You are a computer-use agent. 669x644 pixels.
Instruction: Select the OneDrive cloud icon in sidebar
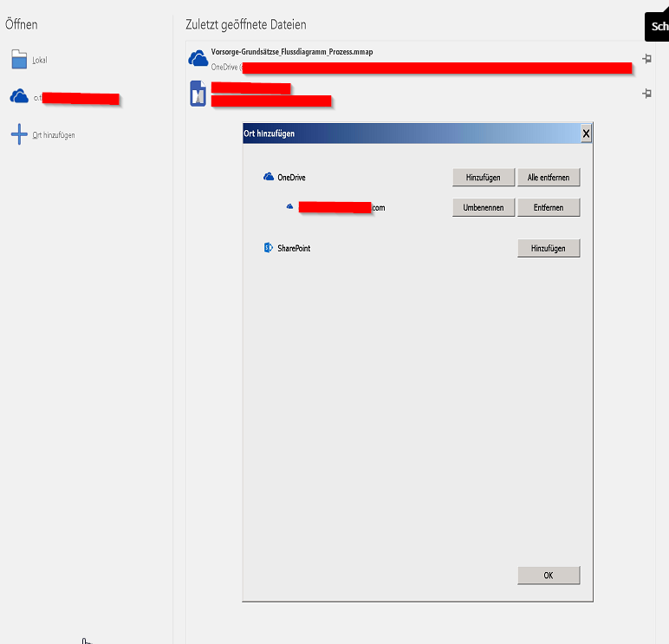pyautogui.click(x=19, y=97)
